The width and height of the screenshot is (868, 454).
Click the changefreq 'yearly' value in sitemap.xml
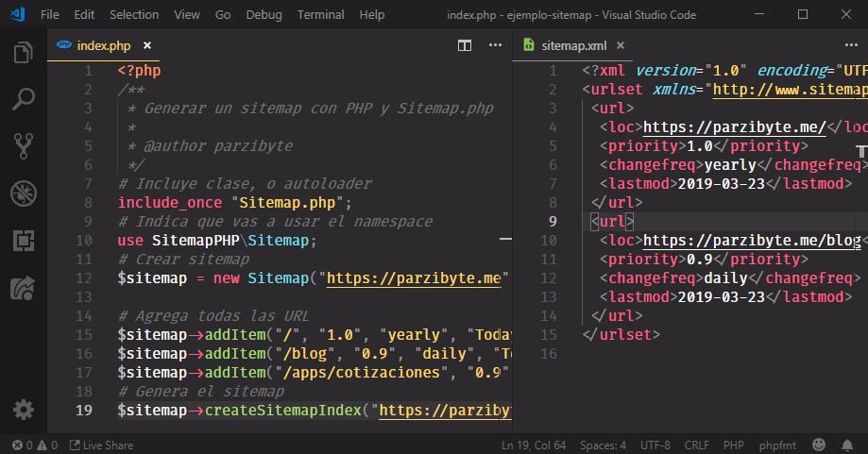730,165
